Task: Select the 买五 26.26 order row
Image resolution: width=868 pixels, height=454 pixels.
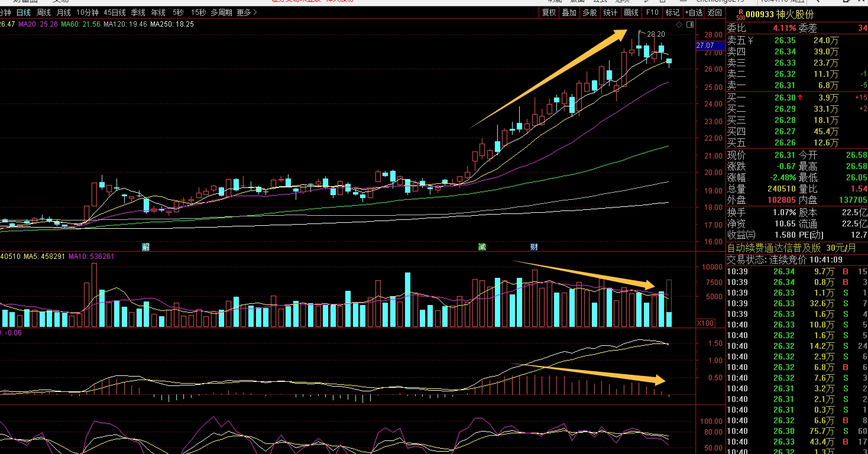Action: pyautogui.click(x=796, y=142)
